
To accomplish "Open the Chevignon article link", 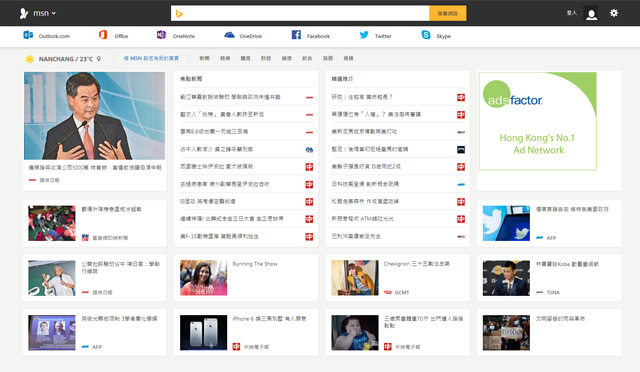I will pyautogui.click(x=417, y=264).
